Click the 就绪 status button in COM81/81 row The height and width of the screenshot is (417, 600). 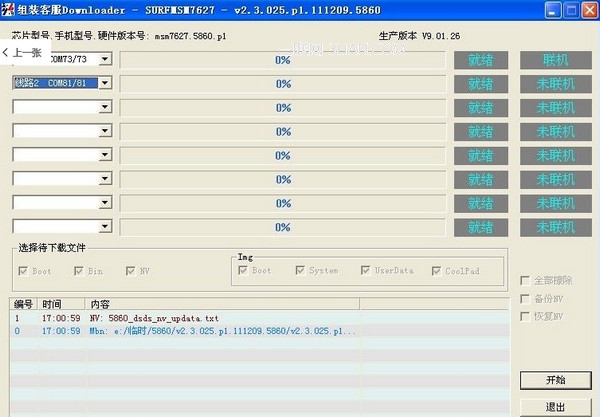[x=481, y=84]
